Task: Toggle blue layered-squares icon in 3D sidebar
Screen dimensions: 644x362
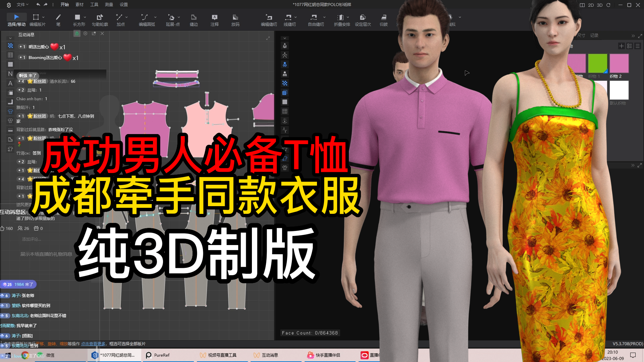Action: click(285, 93)
